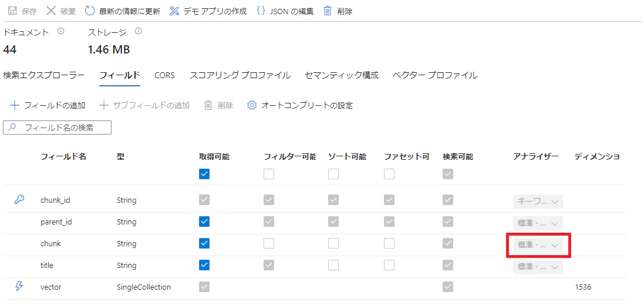Click デモ アプリの作成 button label
The height and width of the screenshot is (305, 644).
pos(215,11)
